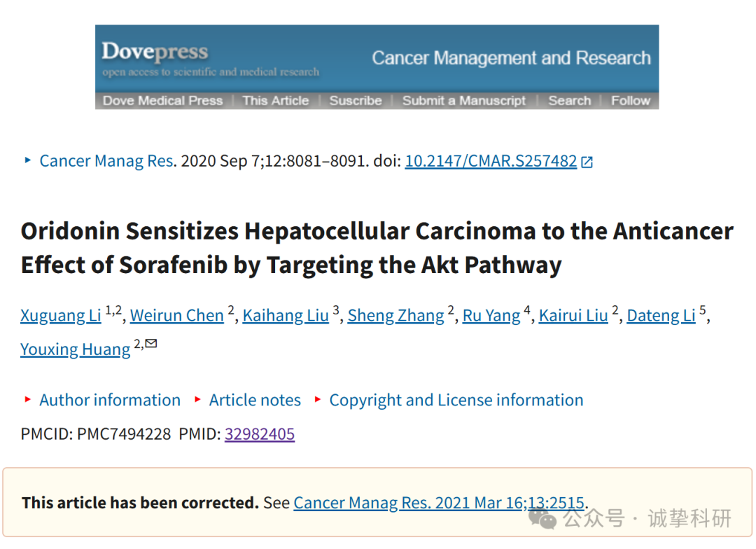This screenshot has width=756, height=549.
Task: Open the Suscribe menu item
Action: (x=356, y=101)
